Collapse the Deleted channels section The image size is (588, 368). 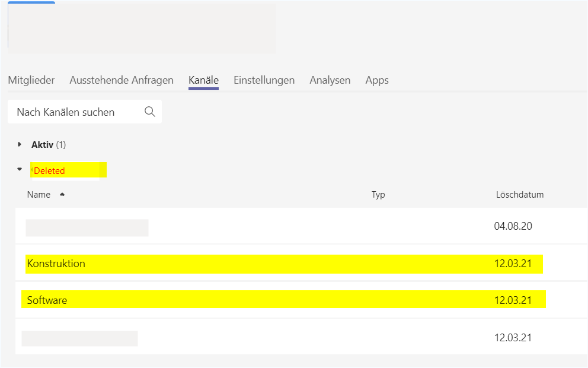[x=20, y=169]
